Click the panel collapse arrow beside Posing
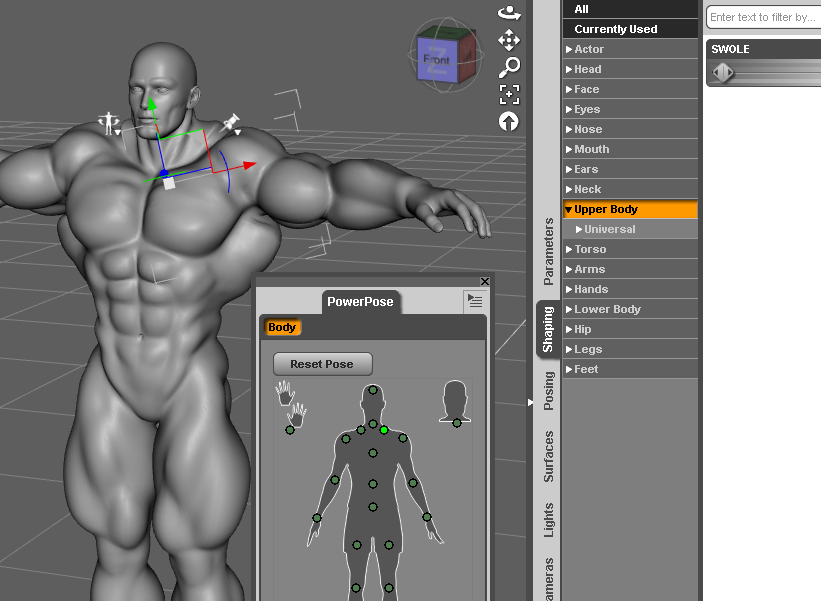This screenshot has height=601, width=821. [530, 403]
